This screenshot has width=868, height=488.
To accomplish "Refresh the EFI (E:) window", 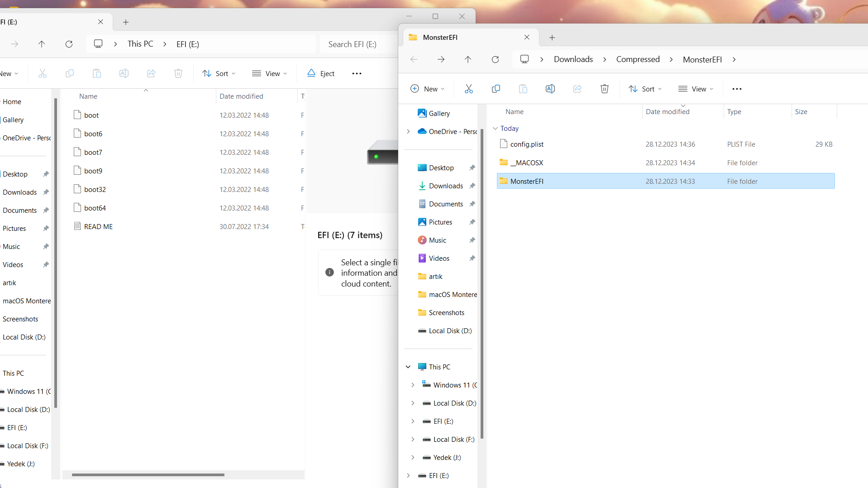I will tap(69, 44).
